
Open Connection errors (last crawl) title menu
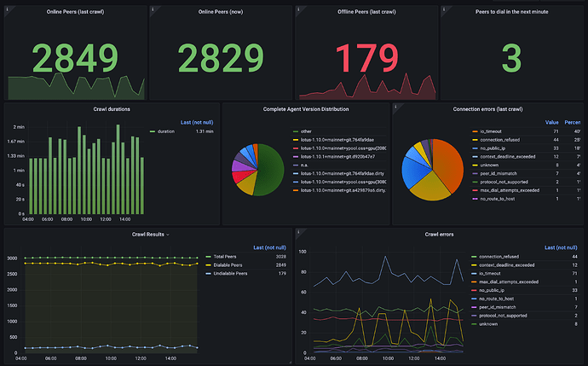point(487,109)
